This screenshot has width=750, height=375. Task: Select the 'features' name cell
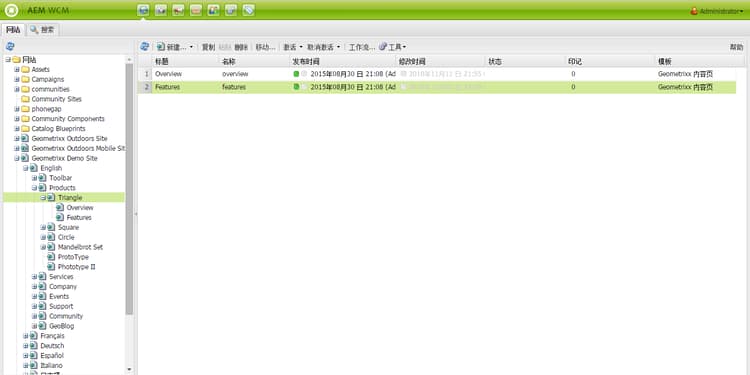pyautogui.click(x=254, y=87)
